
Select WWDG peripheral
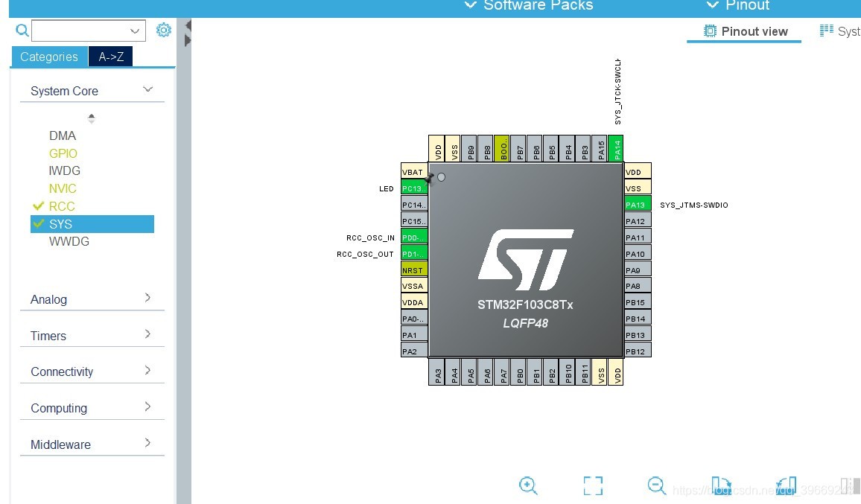(x=69, y=241)
